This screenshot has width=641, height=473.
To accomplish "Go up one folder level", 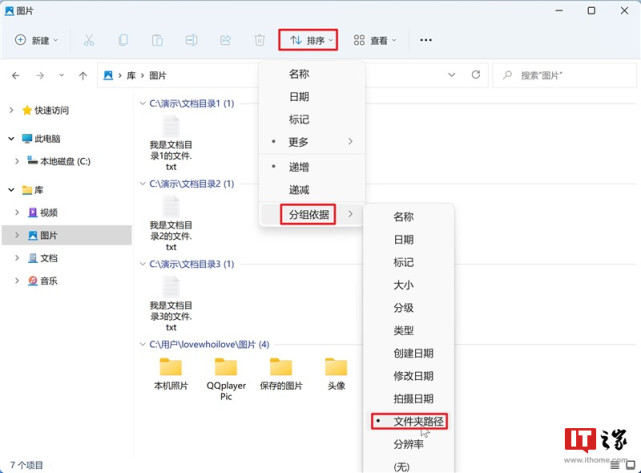I will [83, 76].
